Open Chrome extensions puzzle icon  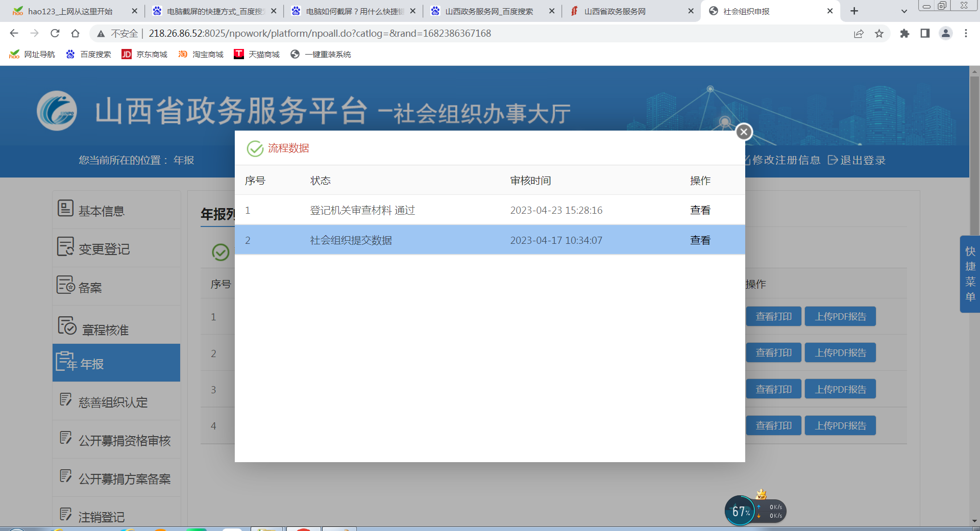pyautogui.click(x=904, y=34)
